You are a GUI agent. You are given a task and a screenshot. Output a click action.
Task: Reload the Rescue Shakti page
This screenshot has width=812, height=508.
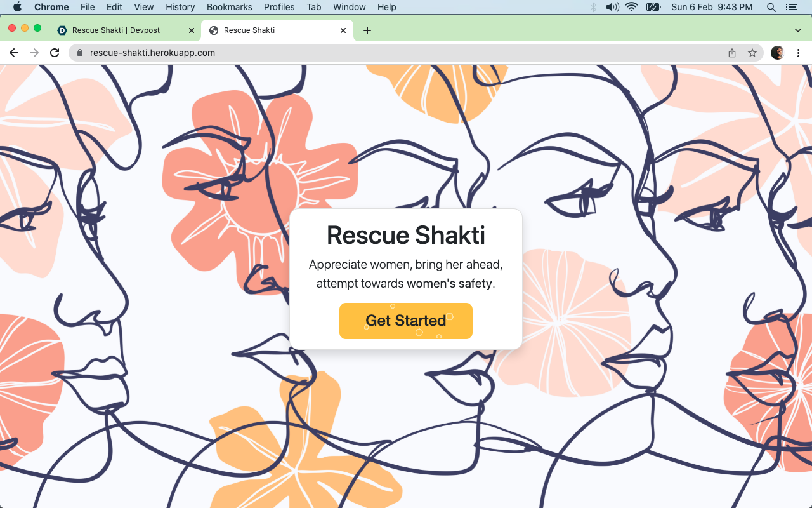pos(55,53)
